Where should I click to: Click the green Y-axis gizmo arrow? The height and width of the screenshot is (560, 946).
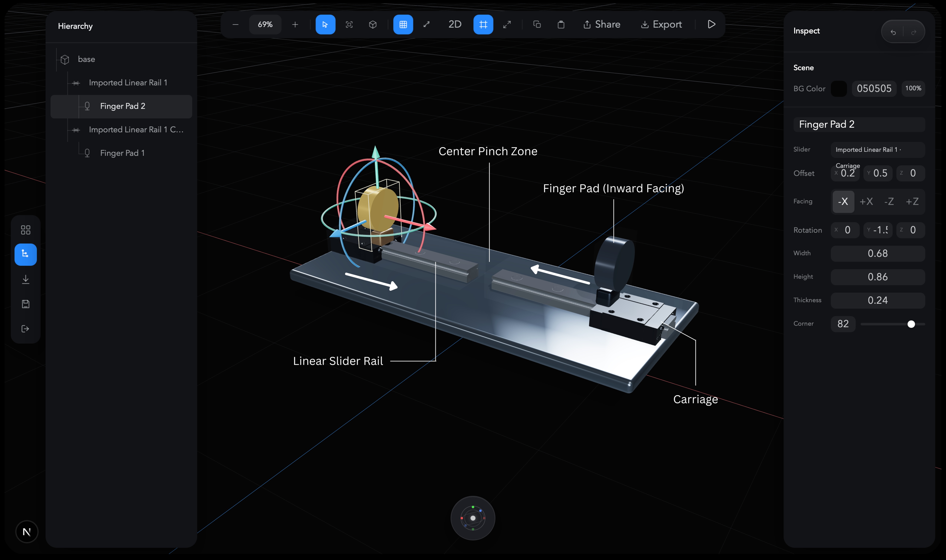[376, 152]
